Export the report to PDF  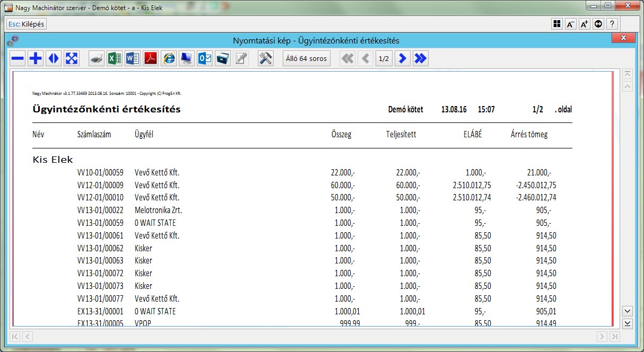coord(151,59)
